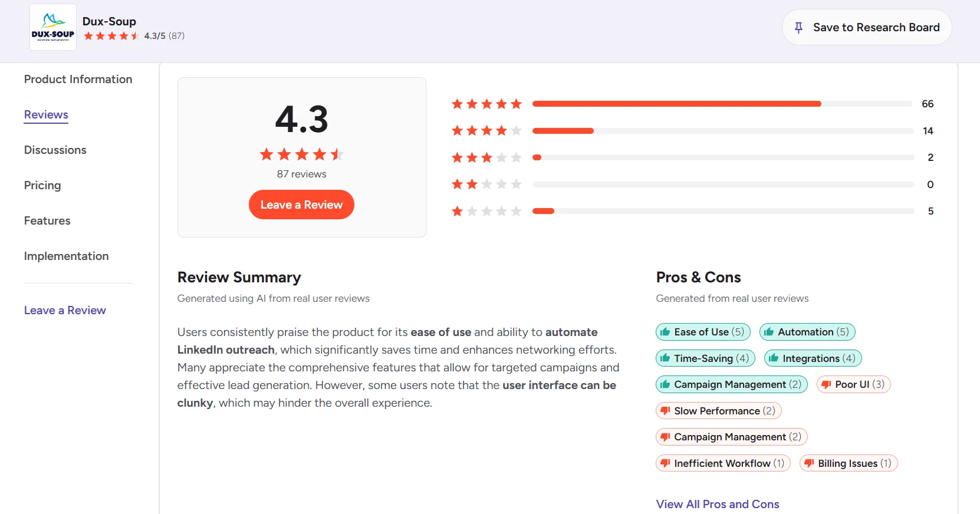Click the thumbs-up icon on Automation tag
Viewport: 980px width, 514px height.
point(769,332)
